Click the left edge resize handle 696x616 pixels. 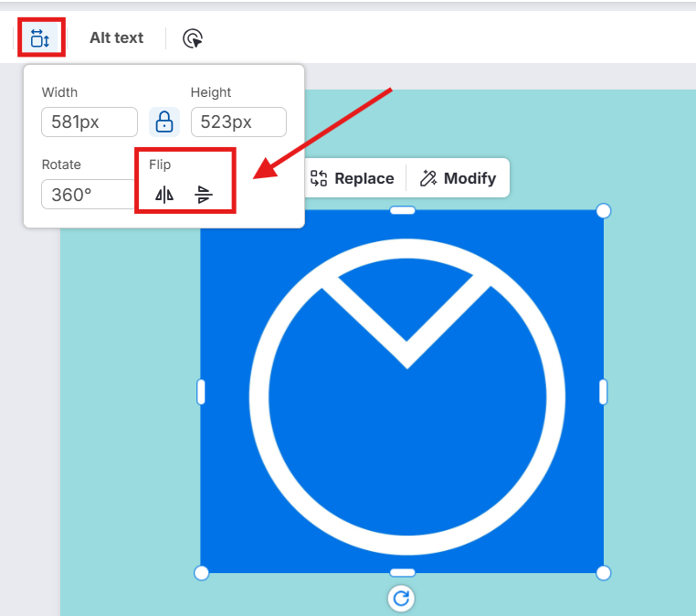201,391
